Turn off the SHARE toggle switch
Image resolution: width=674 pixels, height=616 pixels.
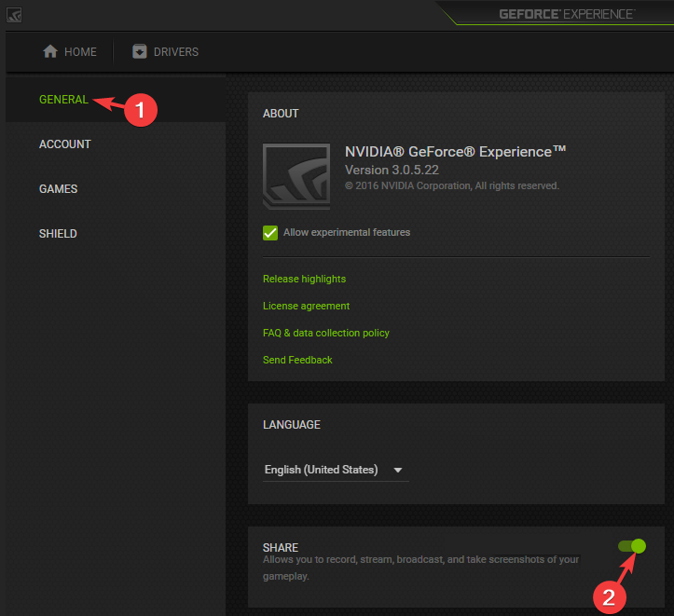[x=632, y=546]
